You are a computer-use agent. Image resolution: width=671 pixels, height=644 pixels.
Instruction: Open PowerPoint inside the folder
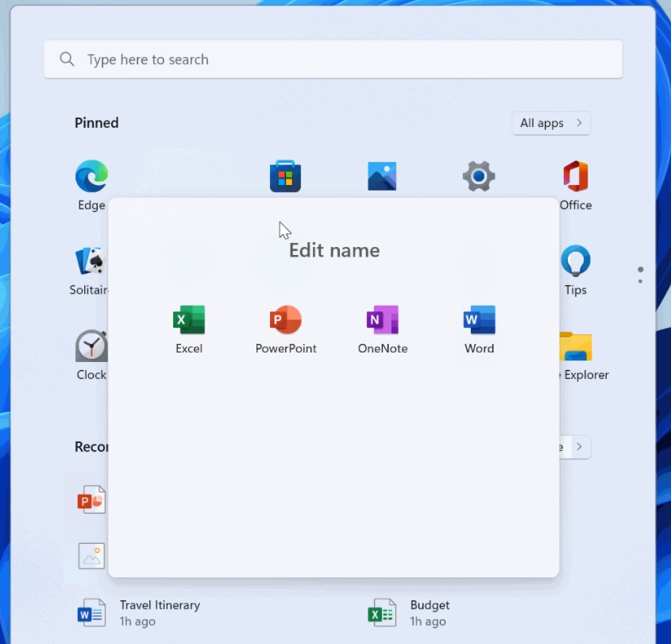[x=285, y=328]
